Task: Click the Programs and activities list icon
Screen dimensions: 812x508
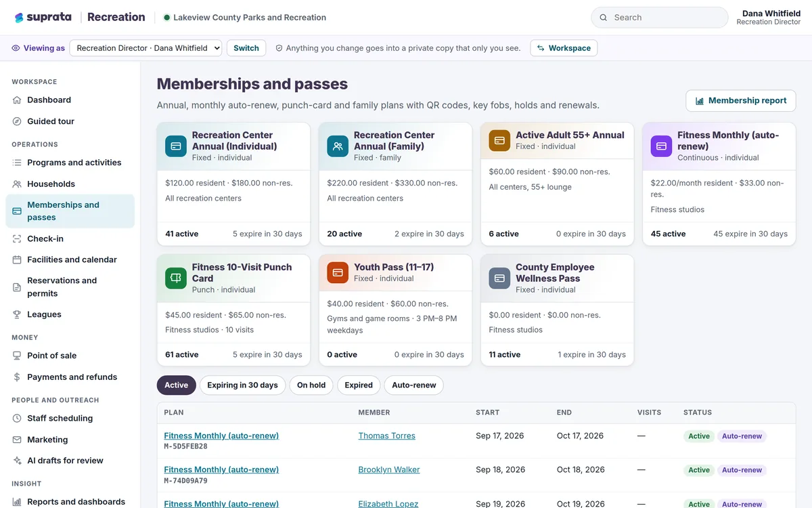Action: point(17,163)
